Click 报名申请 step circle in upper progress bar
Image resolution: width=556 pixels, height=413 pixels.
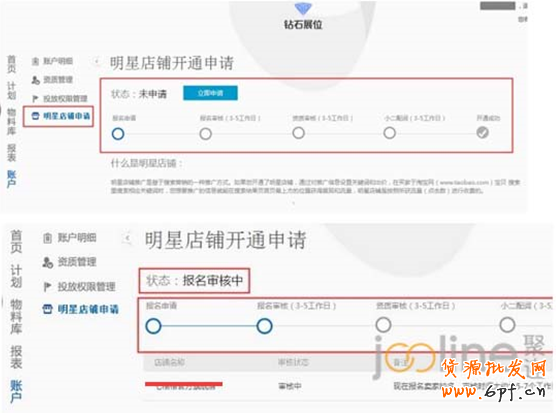point(118,134)
